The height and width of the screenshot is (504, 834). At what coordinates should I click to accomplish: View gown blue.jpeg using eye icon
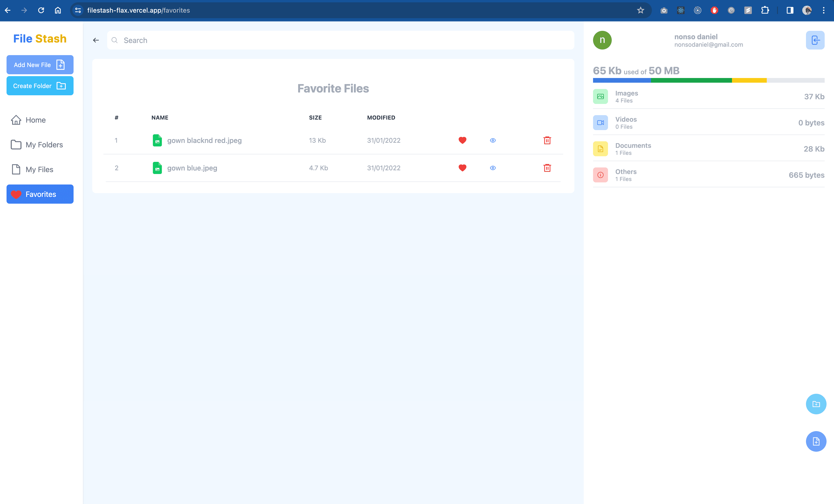pyautogui.click(x=493, y=168)
